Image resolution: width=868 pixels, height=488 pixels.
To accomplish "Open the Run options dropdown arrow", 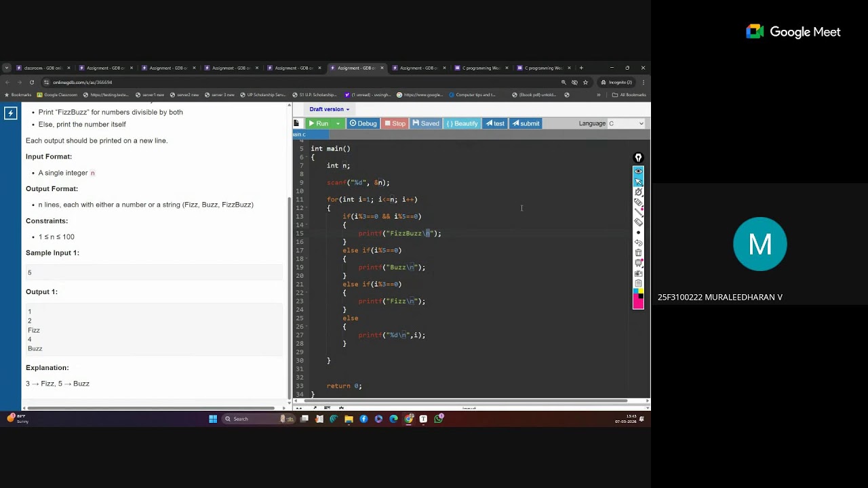I will point(338,123).
